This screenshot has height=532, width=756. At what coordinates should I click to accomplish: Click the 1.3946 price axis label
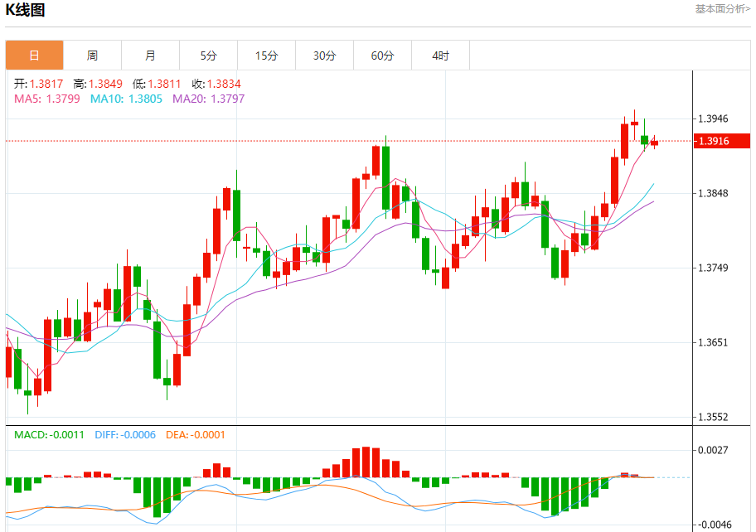coord(714,118)
